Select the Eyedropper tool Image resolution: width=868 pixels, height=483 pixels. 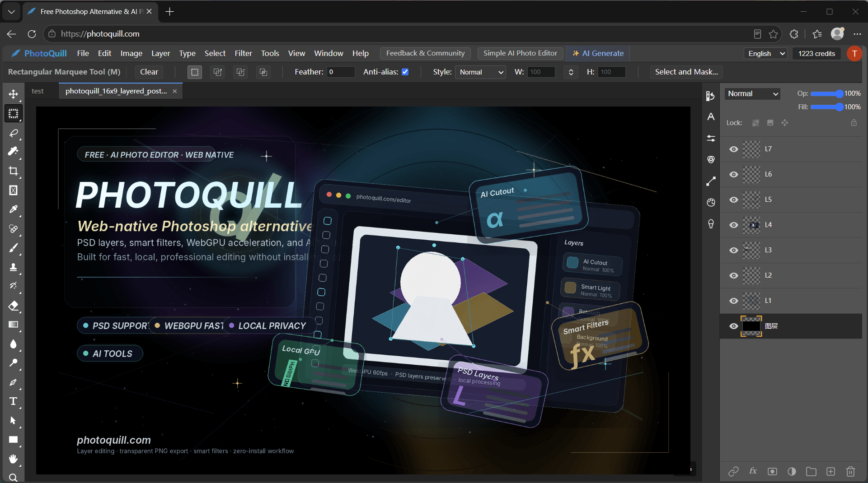14,209
